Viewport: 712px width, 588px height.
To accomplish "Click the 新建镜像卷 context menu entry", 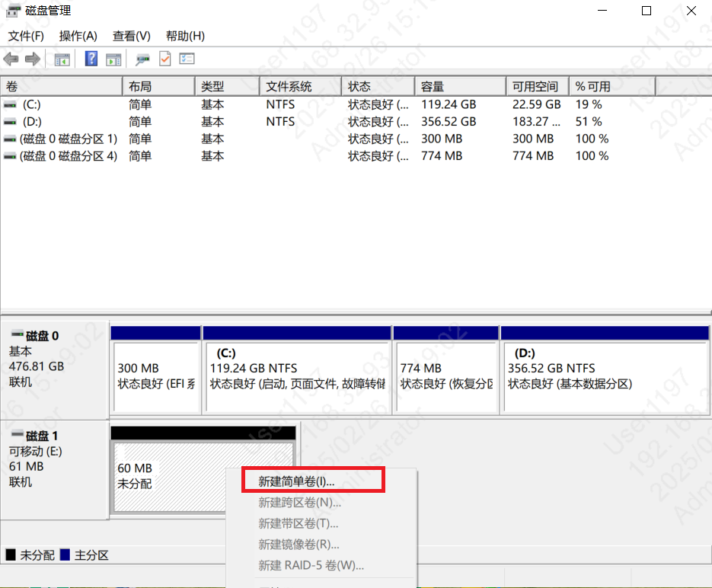I will coord(297,544).
